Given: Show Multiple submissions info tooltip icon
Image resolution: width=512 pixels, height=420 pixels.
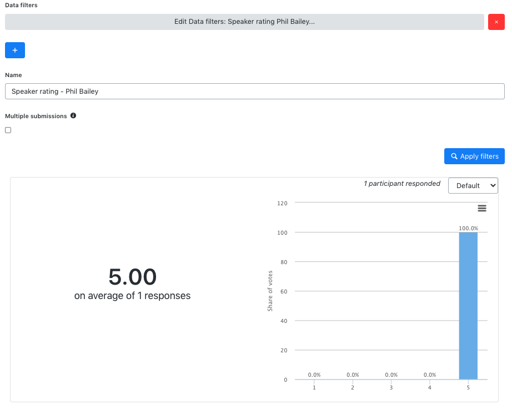Looking at the screenshot, I should pyautogui.click(x=73, y=115).
